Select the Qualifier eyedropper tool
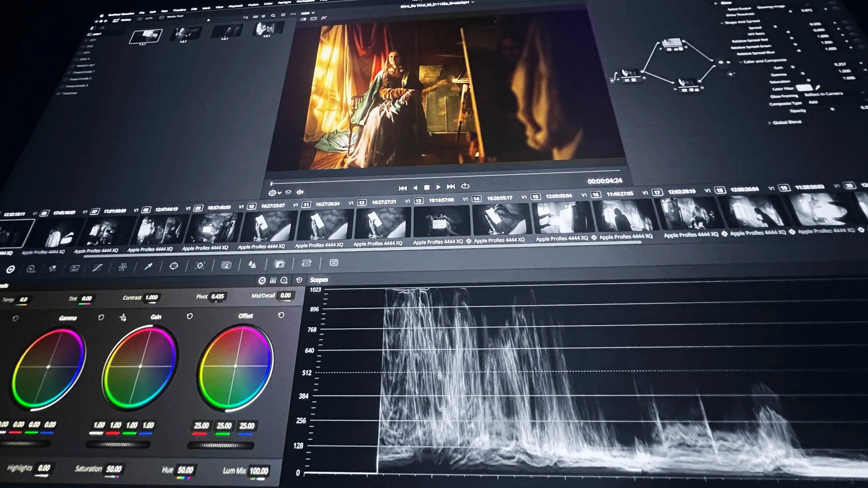The height and width of the screenshot is (488, 868). click(x=148, y=266)
